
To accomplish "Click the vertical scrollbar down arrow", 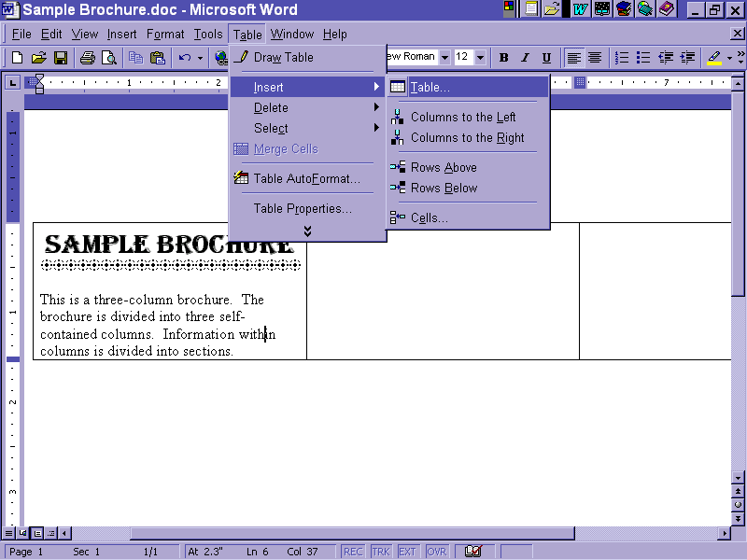I will tap(738, 478).
